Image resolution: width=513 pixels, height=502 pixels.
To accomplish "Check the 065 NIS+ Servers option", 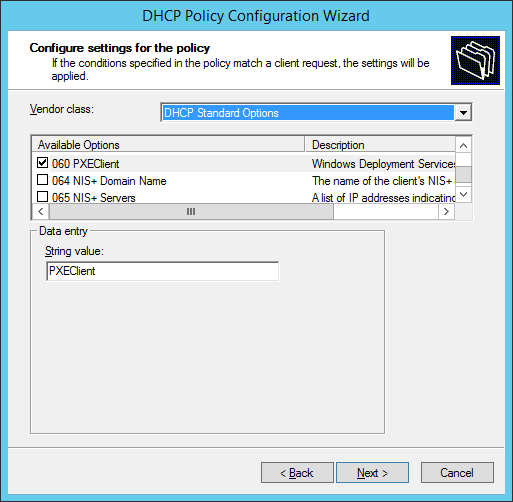I will [42, 197].
